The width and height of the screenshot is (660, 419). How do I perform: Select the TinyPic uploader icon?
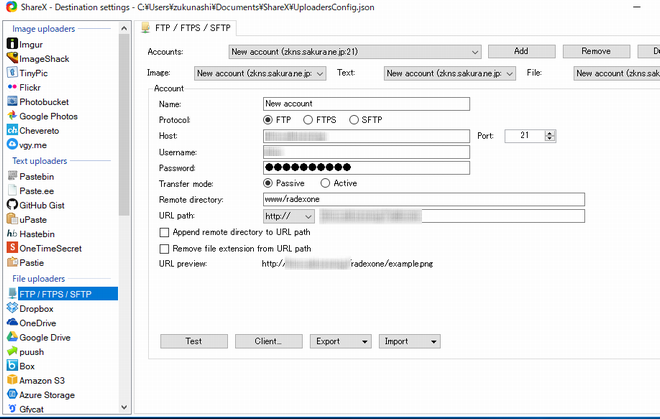pyautogui.click(x=12, y=72)
